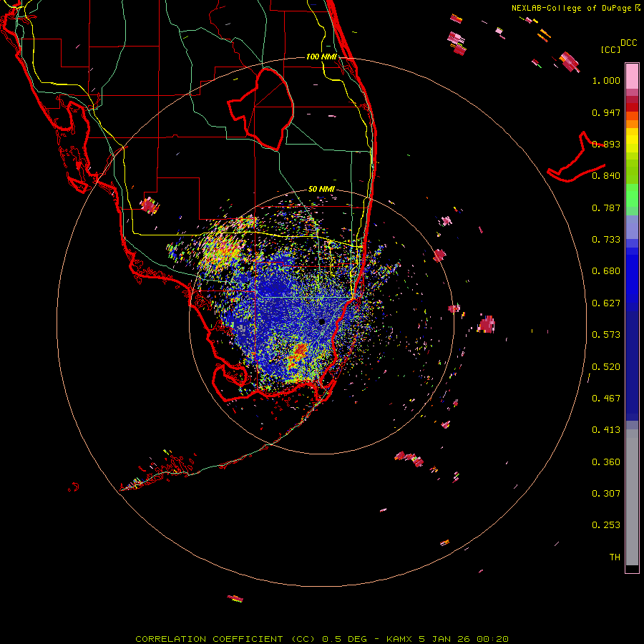Click the 0.787 scale label
The width and height of the screenshot is (644, 644).
[x=606, y=208]
